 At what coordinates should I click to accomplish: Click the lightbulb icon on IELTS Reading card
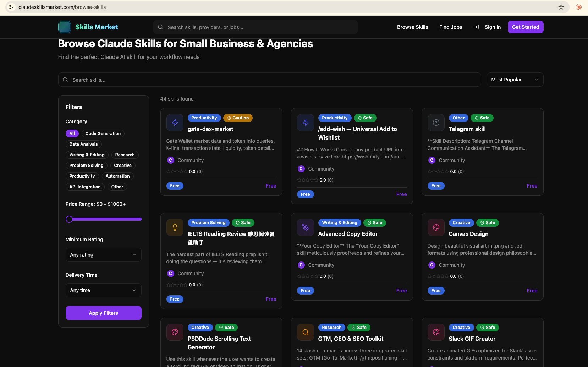(x=175, y=227)
